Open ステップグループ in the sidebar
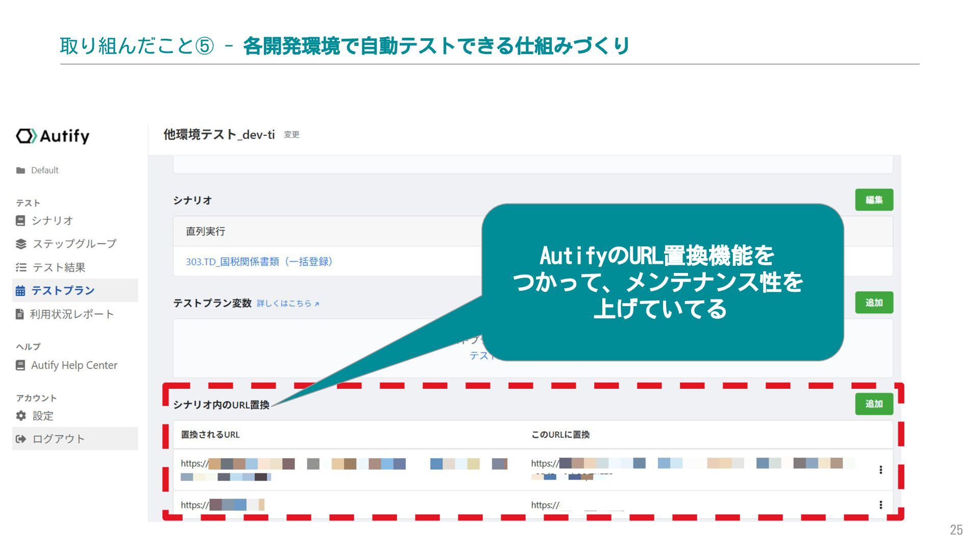 [75, 244]
